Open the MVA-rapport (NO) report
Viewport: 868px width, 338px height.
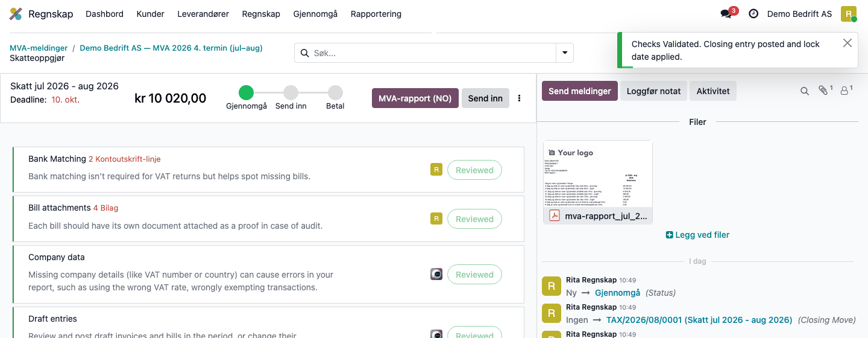[415, 98]
